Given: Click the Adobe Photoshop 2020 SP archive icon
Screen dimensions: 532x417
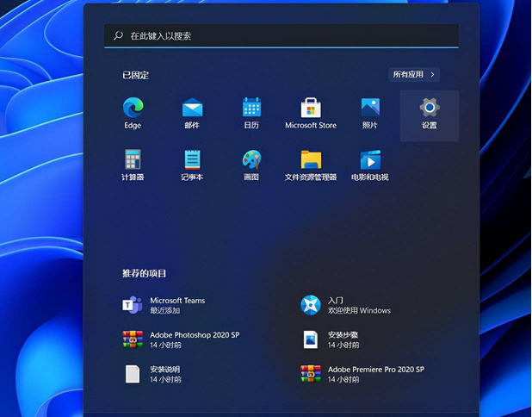Looking at the screenshot, I should pyautogui.click(x=133, y=339).
